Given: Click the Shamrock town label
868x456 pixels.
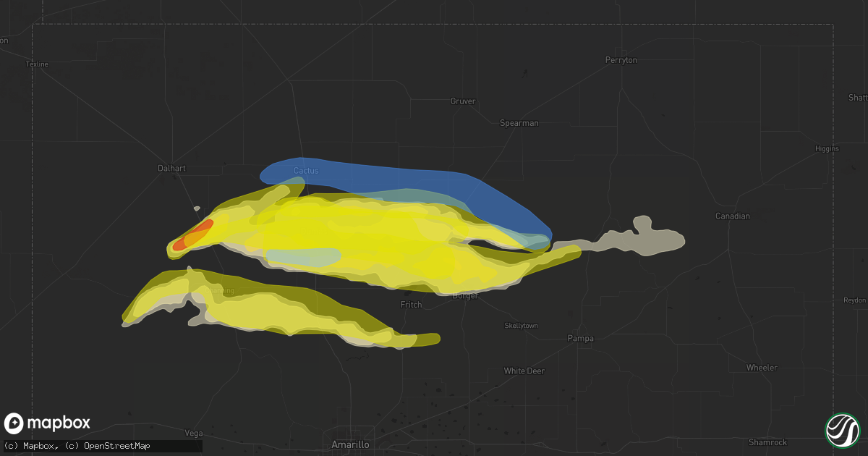Looking at the screenshot, I should pyautogui.click(x=767, y=442).
